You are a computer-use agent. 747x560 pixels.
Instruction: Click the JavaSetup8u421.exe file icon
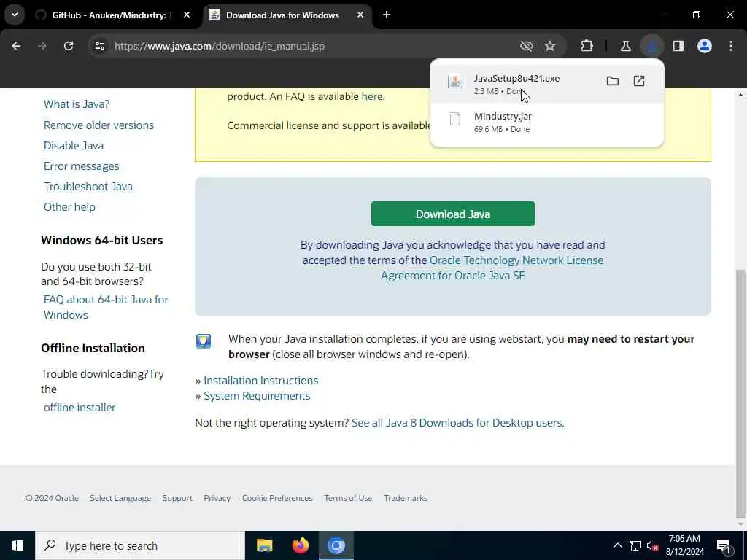tap(455, 81)
